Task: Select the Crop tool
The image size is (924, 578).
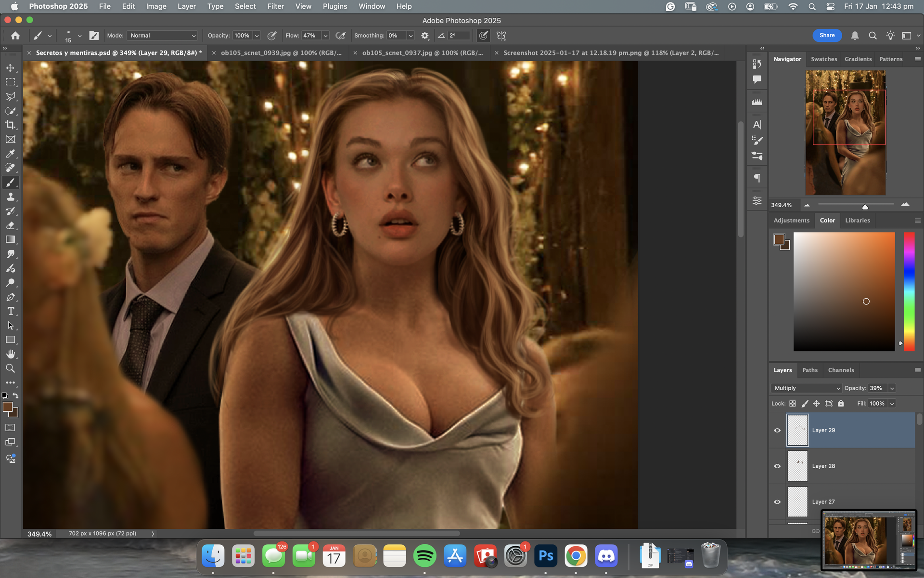Action: click(x=10, y=125)
